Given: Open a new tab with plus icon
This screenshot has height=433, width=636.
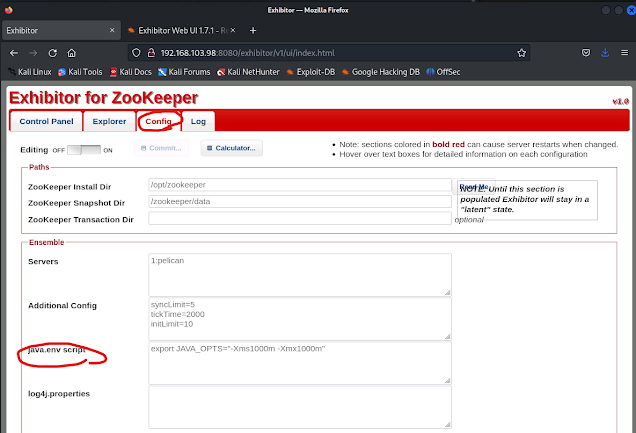Looking at the screenshot, I should pos(253,30).
